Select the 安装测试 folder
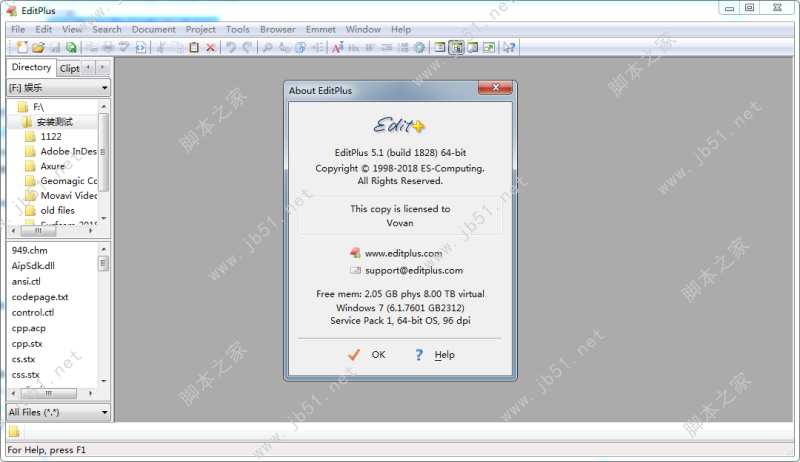This screenshot has height=462, width=800. pos(55,122)
